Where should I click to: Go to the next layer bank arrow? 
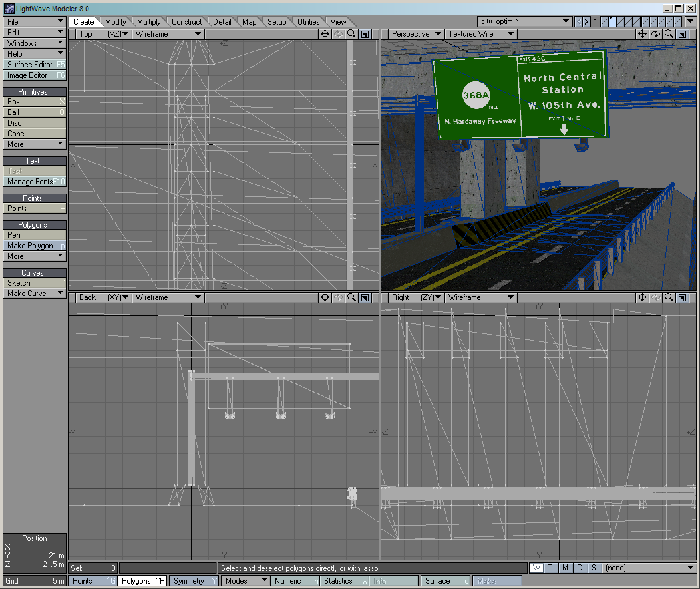point(587,21)
